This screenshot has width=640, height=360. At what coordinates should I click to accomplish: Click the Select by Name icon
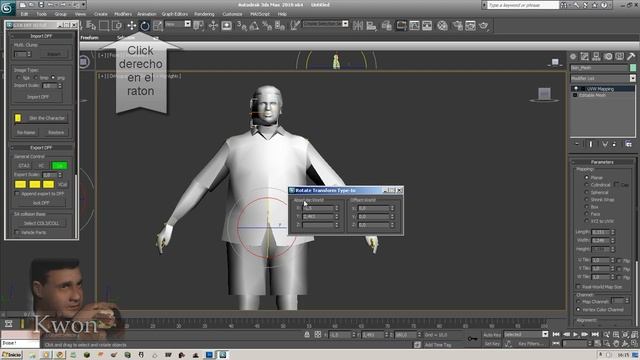91,26
